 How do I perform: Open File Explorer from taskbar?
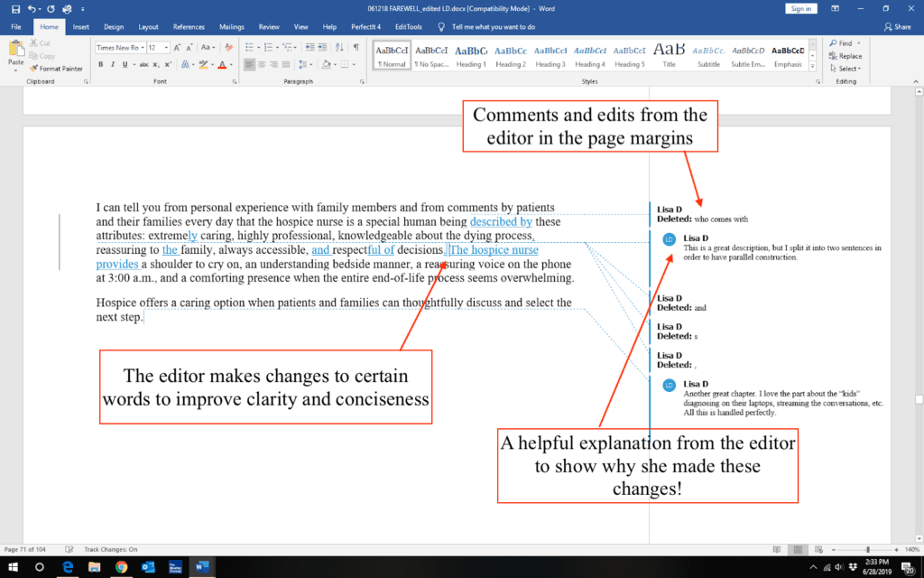94,567
